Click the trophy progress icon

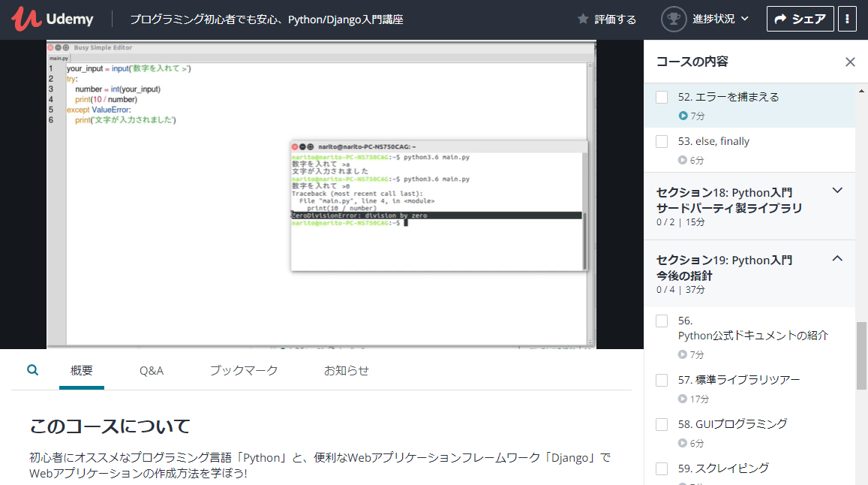click(x=674, y=19)
